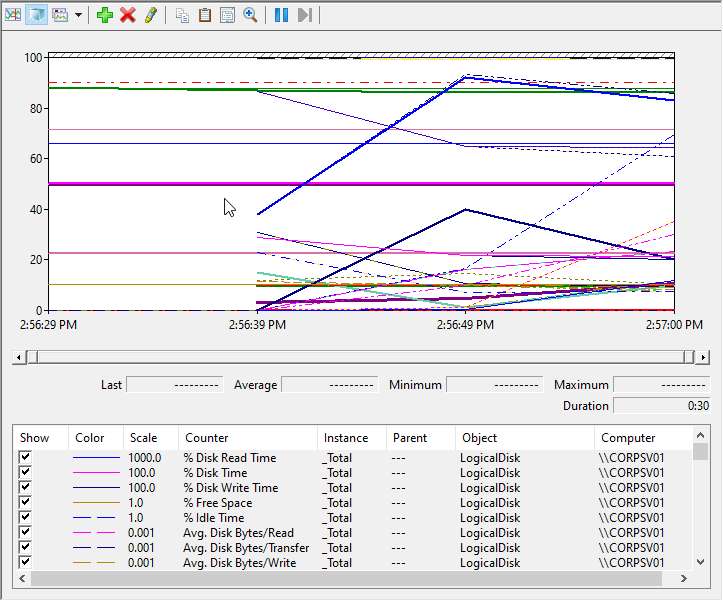Open the Change Graph Type dropdown arrow

pyautogui.click(x=78, y=15)
